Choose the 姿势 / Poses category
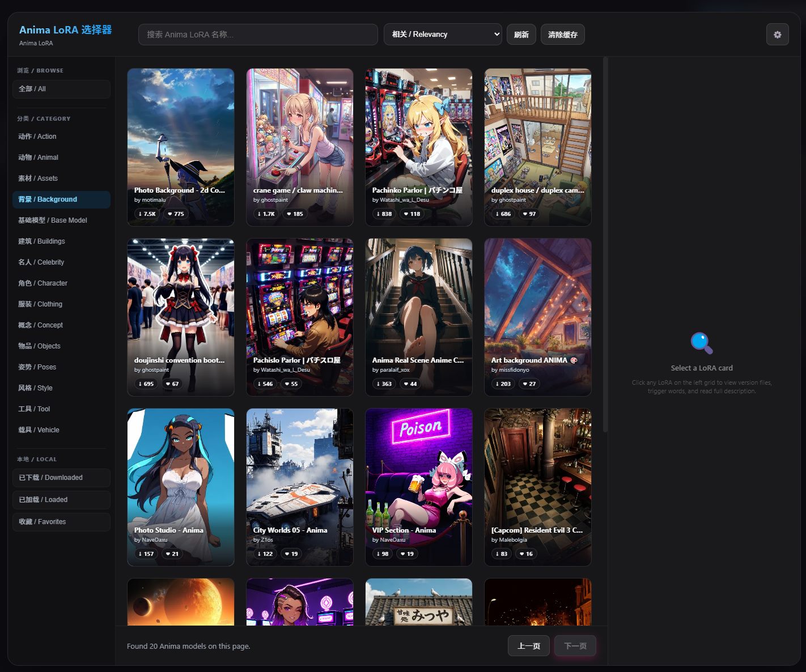The image size is (806, 672). coord(61,367)
